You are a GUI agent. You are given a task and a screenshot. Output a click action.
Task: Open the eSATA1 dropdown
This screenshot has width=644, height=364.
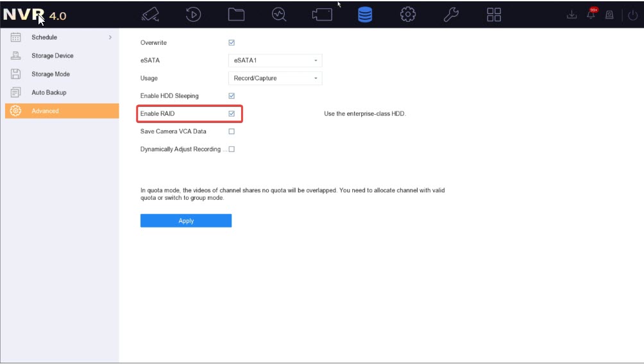tap(275, 61)
